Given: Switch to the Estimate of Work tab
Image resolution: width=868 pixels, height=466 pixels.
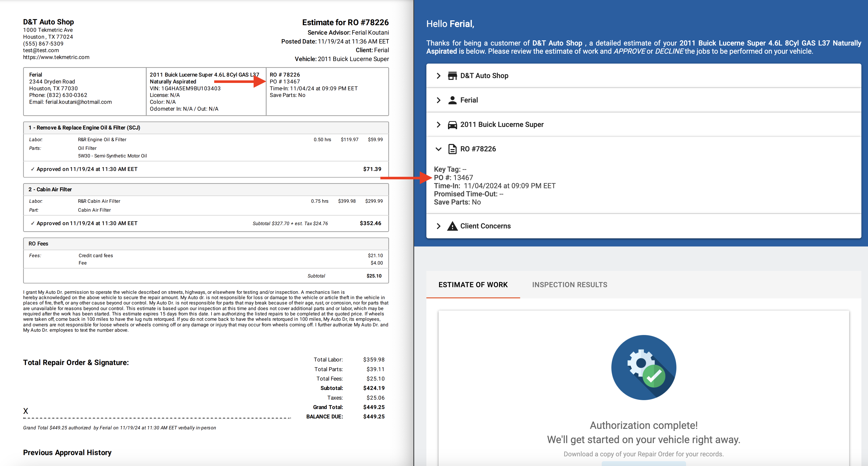Looking at the screenshot, I should point(473,285).
